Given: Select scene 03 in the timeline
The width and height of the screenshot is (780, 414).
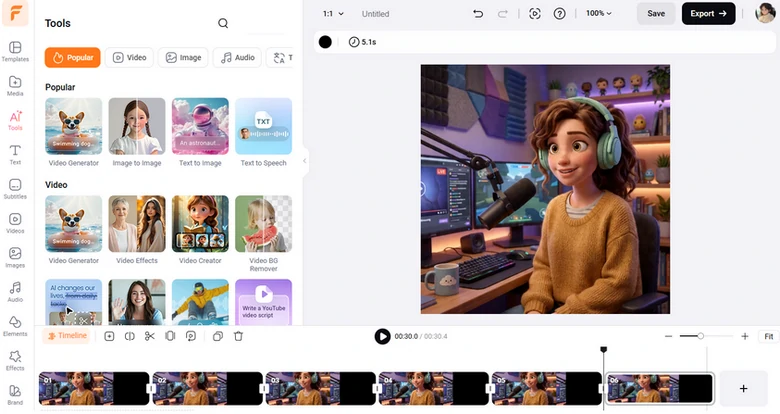Looking at the screenshot, I should click(321, 388).
